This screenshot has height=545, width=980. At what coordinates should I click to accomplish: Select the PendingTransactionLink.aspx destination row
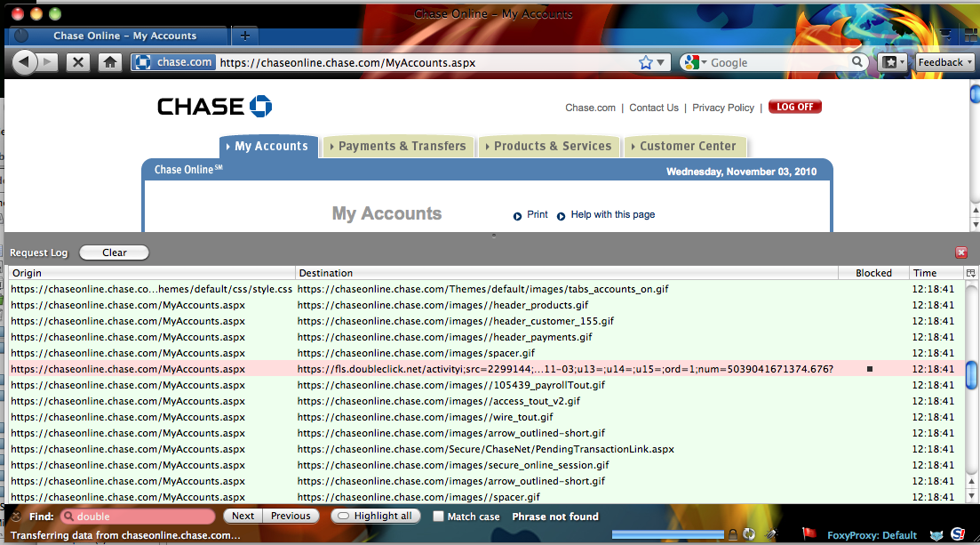486,449
